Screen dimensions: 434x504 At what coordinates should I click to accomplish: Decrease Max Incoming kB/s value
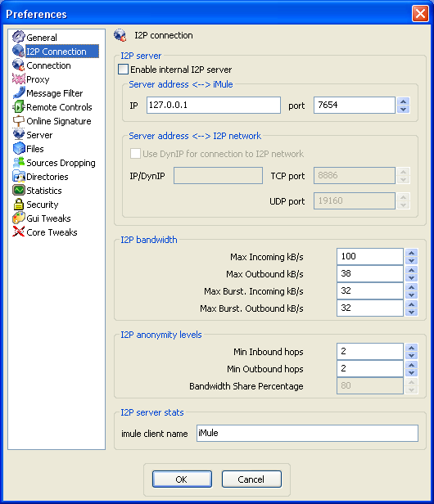click(x=411, y=260)
